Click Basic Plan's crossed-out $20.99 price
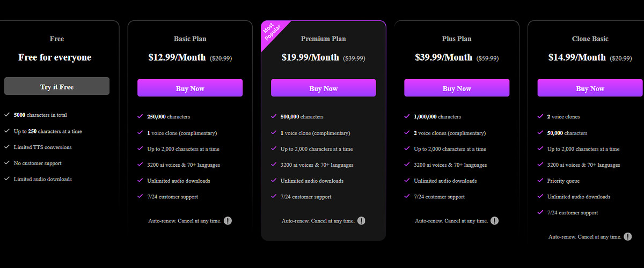This screenshot has height=268, width=644. click(x=221, y=58)
